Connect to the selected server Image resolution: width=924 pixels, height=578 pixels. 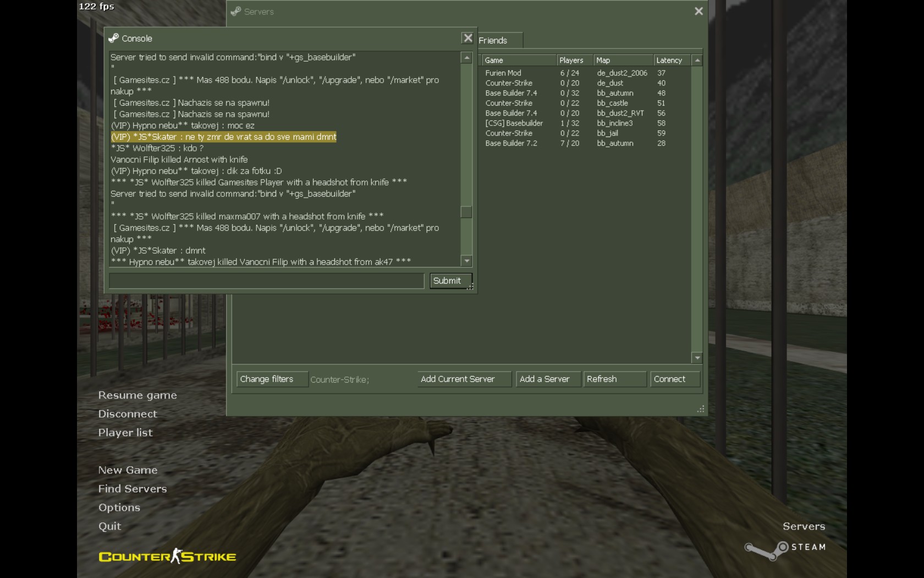pyautogui.click(x=675, y=379)
